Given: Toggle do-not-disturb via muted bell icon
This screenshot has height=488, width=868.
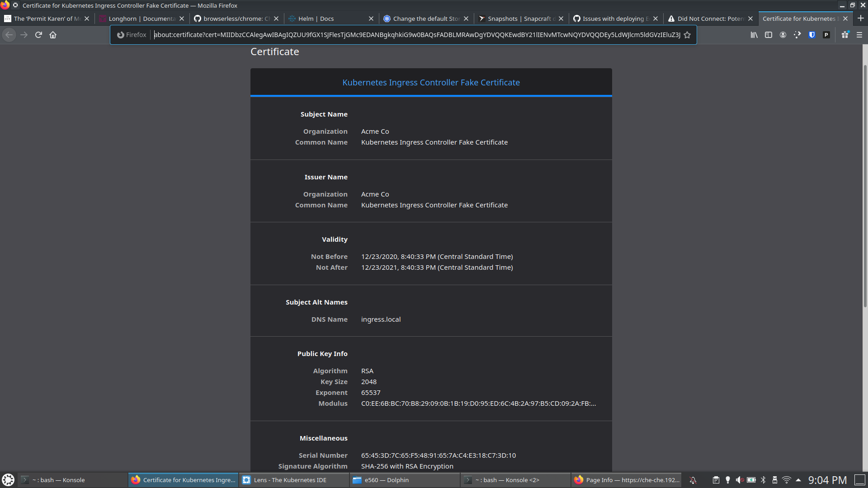Looking at the screenshot, I should tap(693, 480).
